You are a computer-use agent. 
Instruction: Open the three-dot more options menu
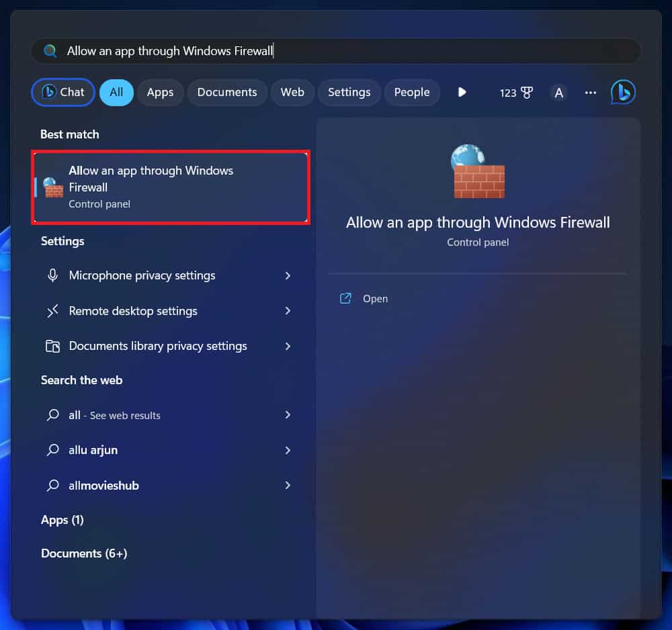click(590, 93)
